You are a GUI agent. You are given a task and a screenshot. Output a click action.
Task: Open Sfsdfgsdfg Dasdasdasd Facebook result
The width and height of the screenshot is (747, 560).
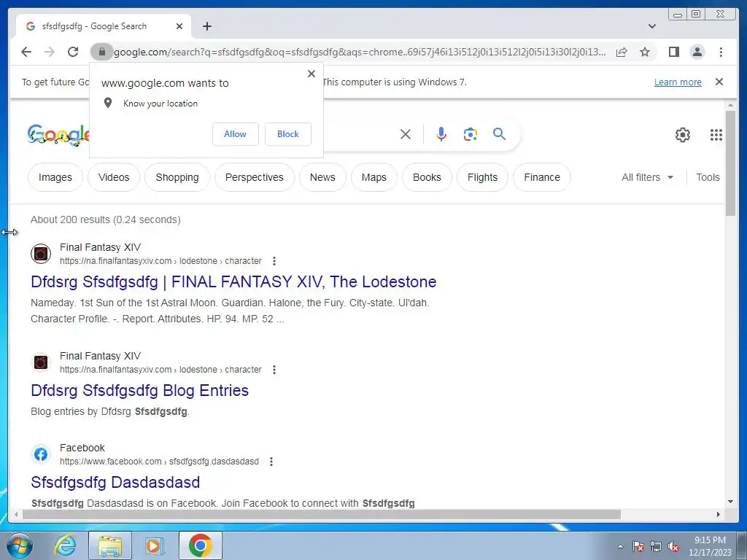(115, 483)
